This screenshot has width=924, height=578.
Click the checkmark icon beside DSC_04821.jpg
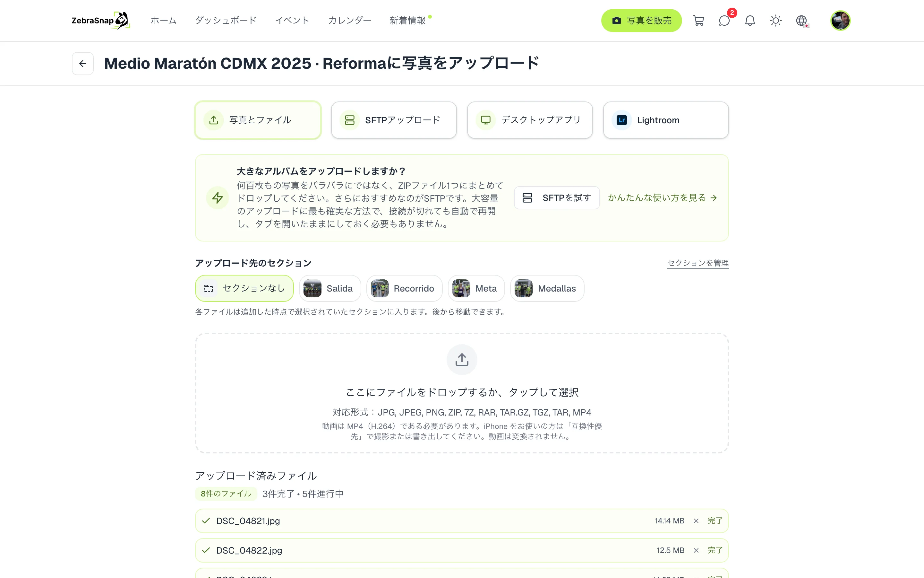[206, 521]
